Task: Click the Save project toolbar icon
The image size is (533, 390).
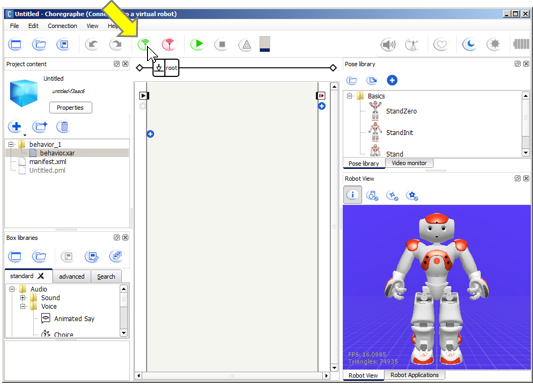Action: 63,45
